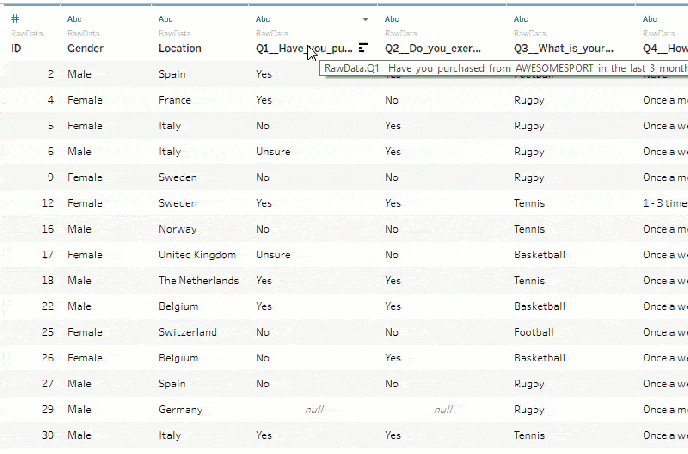Select the Q3__What_is_your column header
Image resolution: width=688 pixels, height=454 pixels.
tap(564, 48)
